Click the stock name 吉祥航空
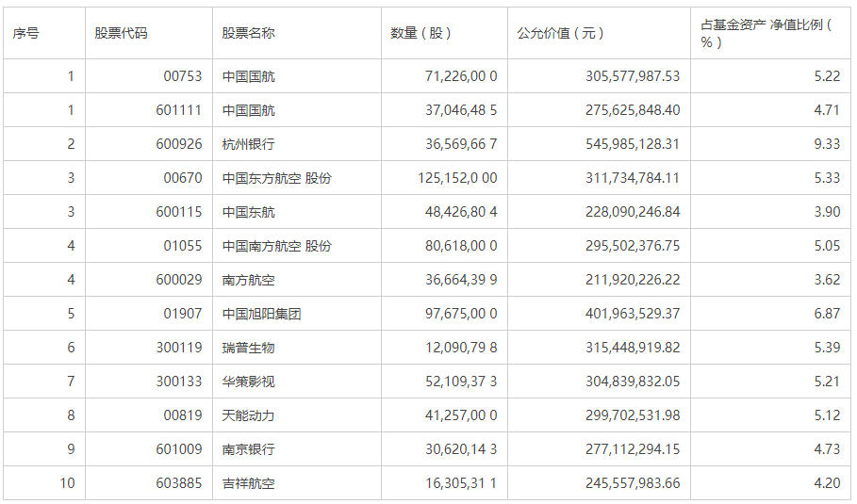The height and width of the screenshot is (504, 857). coord(248,483)
